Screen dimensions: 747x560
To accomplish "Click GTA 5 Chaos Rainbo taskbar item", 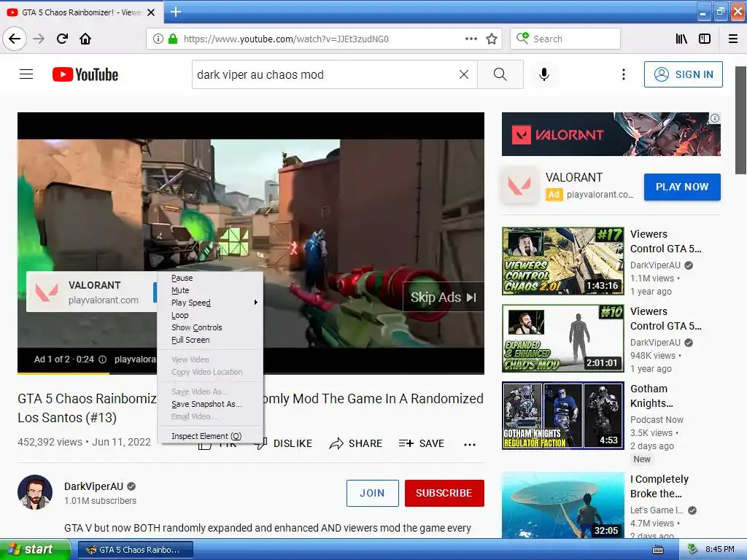I will pos(135,550).
